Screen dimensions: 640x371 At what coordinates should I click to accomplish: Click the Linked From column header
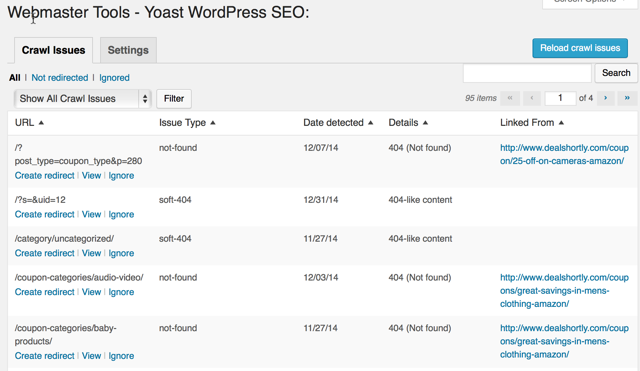[527, 123]
